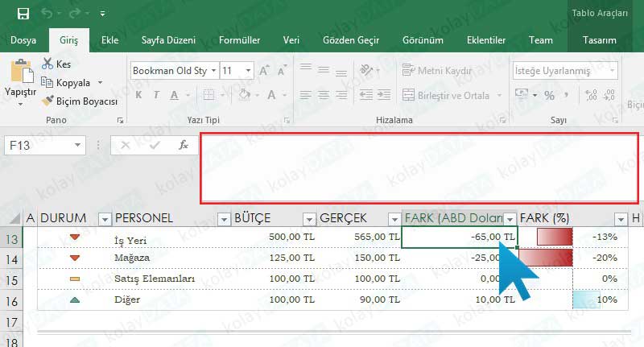Open the DURUM column filter
Image resolution: width=644 pixels, height=347 pixels.
click(x=105, y=220)
